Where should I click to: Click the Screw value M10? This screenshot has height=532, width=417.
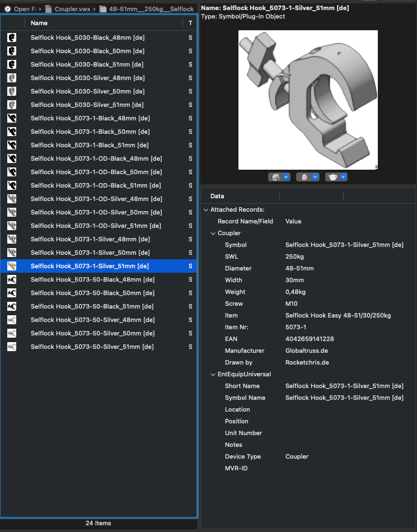point(292,304)
